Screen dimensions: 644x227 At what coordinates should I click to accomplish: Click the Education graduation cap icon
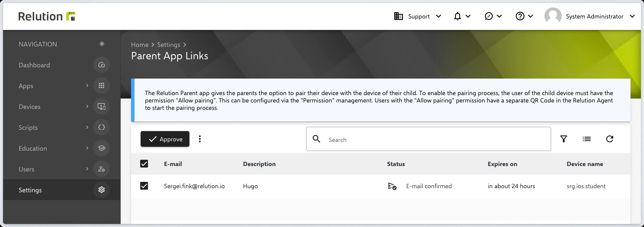(102, 148)
